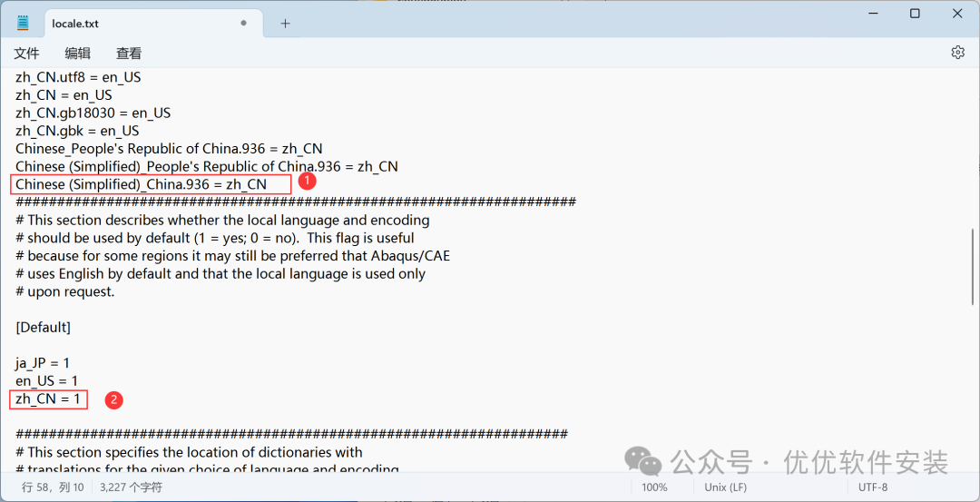Viewport: 980px width, 502px height.
Task: Open the 编辑 menu
Action: [x=77, y=54]
